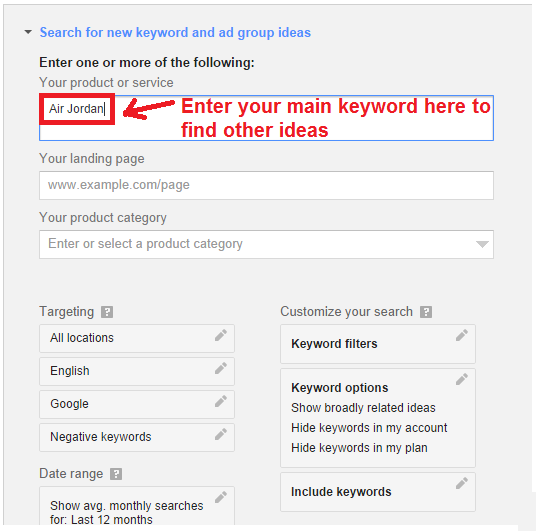Click the Keyword filters pencil icon
The image size is (536, 531).
click(x=461, y=335)
